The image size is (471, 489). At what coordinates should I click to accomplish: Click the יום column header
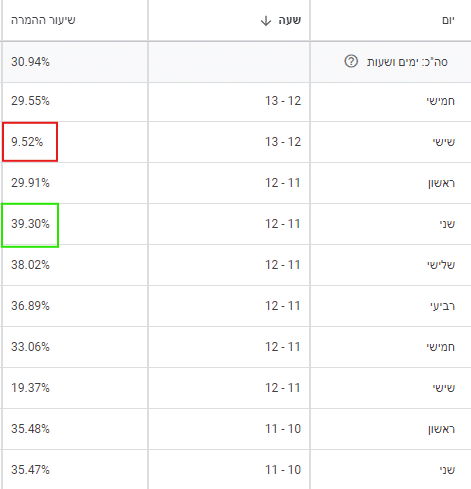(x=448, y=20)
